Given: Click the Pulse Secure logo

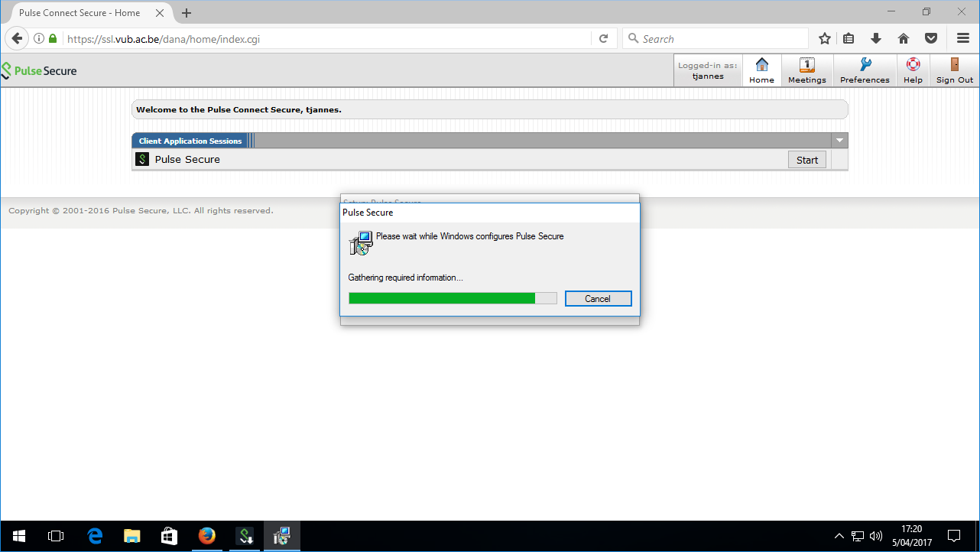Looking at the screenshot, I should [39, 70].
